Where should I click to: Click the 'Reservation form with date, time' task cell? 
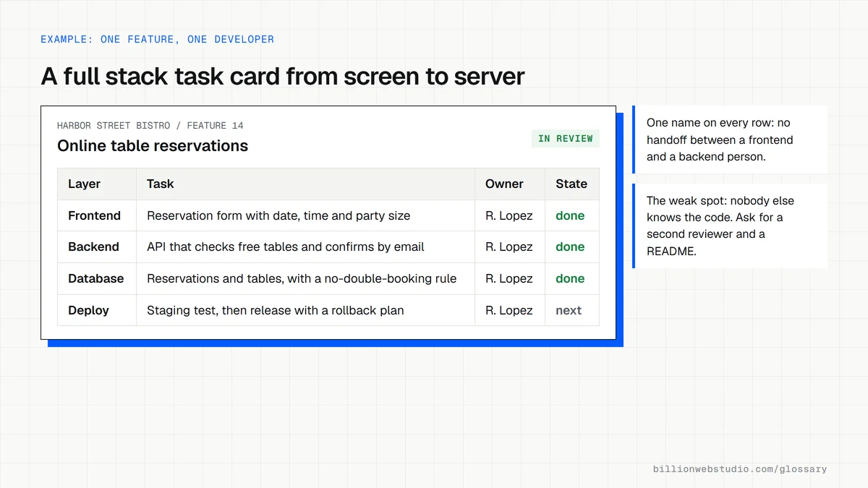click(305, 215)
